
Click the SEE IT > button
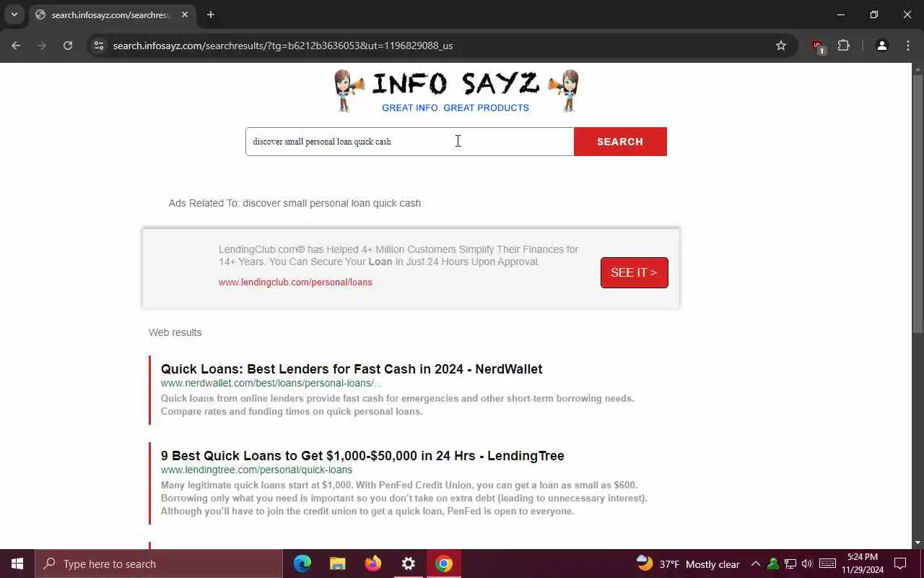(x=634, y=272)
